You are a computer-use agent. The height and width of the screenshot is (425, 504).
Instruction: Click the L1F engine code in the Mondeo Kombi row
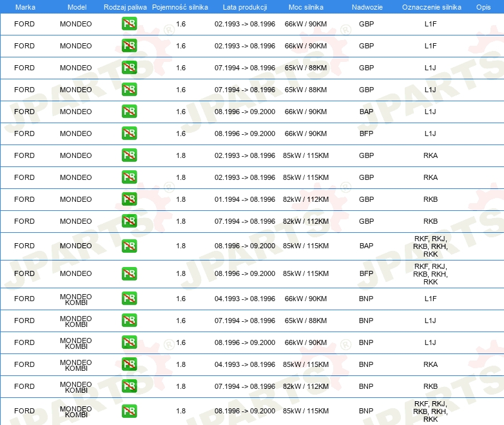pyautogui.click(x=431, y=299)
